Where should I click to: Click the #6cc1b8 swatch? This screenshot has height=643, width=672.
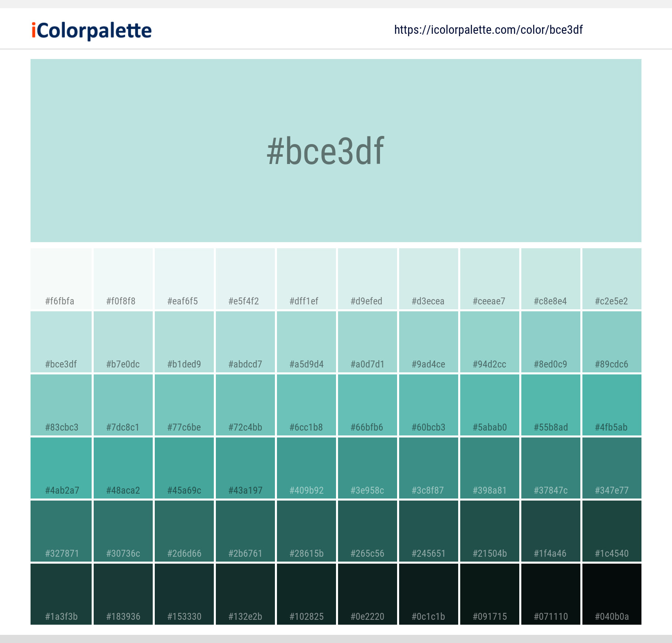(306, 405)
